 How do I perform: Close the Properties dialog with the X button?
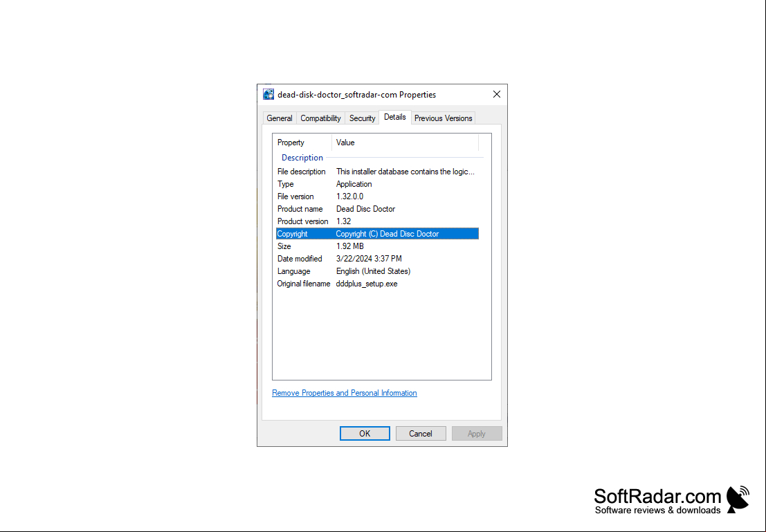496,94
